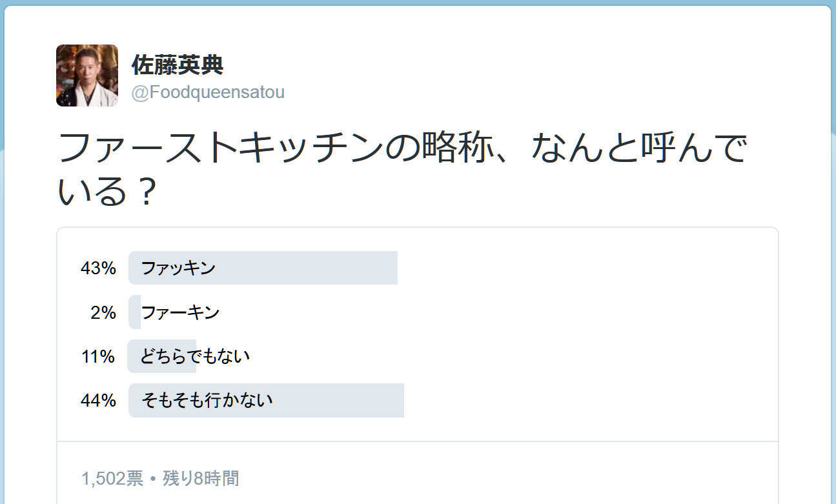The image size is (836, 504).
Task: Open the 佐藤英典 display name link
Action: tap(178, 65)
